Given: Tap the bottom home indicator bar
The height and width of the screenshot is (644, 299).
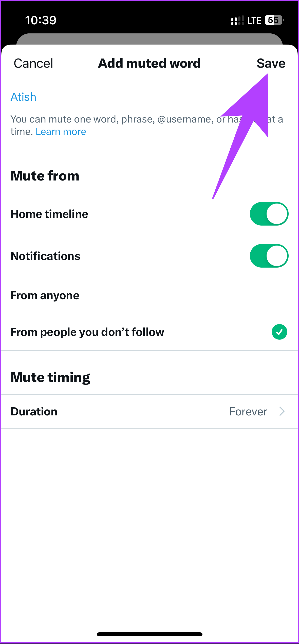Looking at the screenshot, I should pos(149,634).
